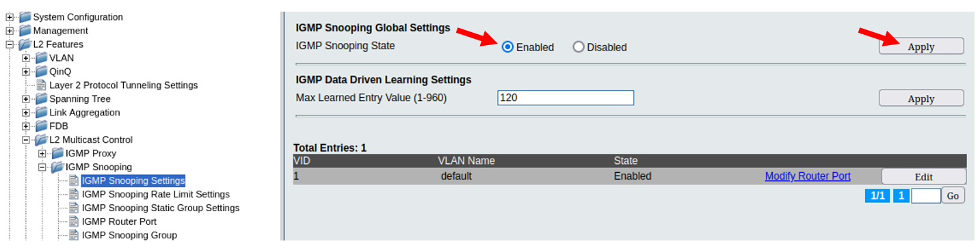This screenshot has width=980, height=248.
Task: Select Disabled for IGMP Snooping State
Action: (579, 47)
